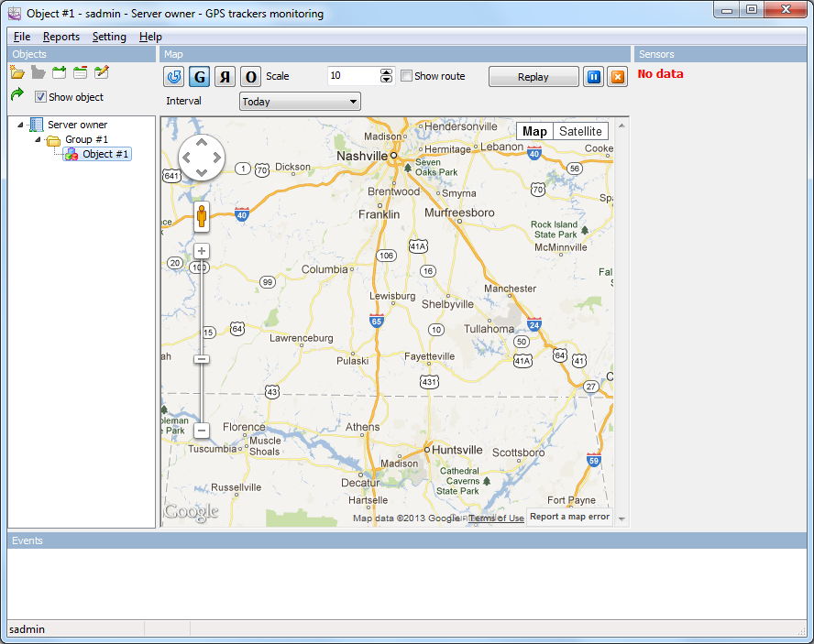The image size is (814, 644).
Task: Click the Google logo on the map
Action: 191,512
